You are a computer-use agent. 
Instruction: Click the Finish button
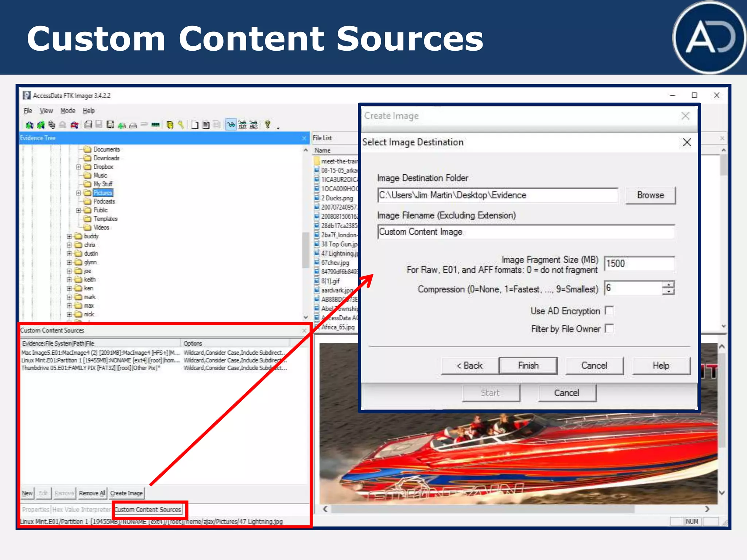point(528,365)
